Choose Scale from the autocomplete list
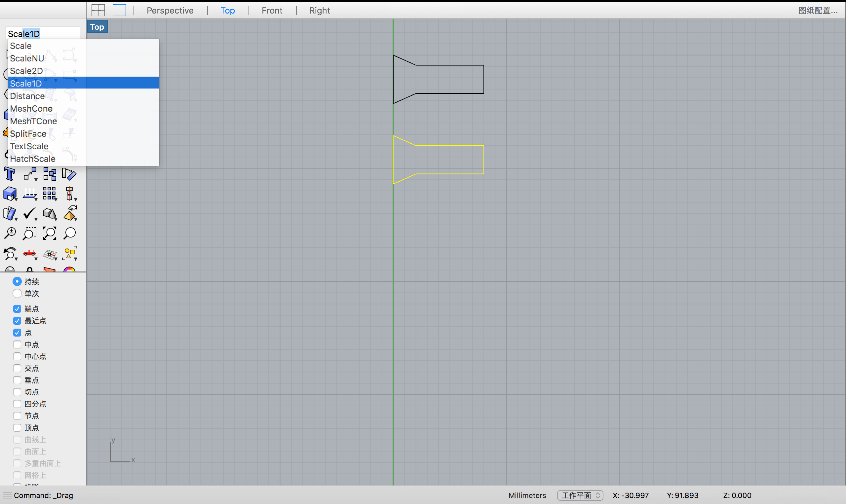 (x=84, y=46)
